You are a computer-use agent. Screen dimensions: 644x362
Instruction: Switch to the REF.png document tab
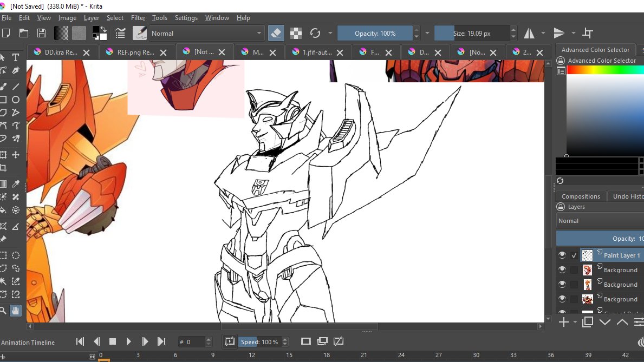point(135,52)
